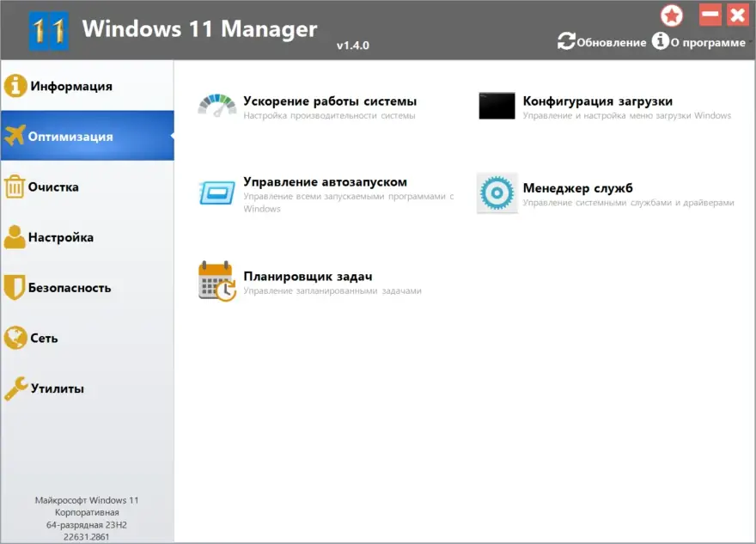
Task: Click the blue window icon for startup management
Action: tap(217, 193)
